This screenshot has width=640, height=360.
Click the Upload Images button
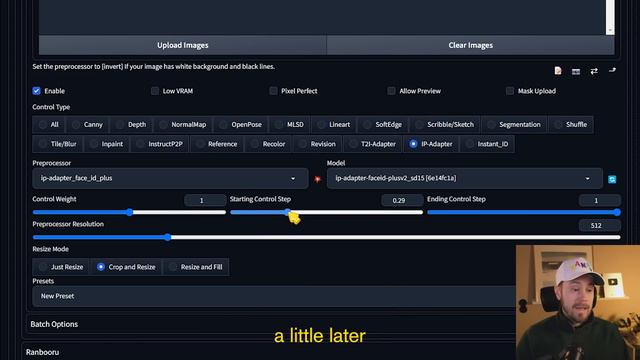coord(182,45)
